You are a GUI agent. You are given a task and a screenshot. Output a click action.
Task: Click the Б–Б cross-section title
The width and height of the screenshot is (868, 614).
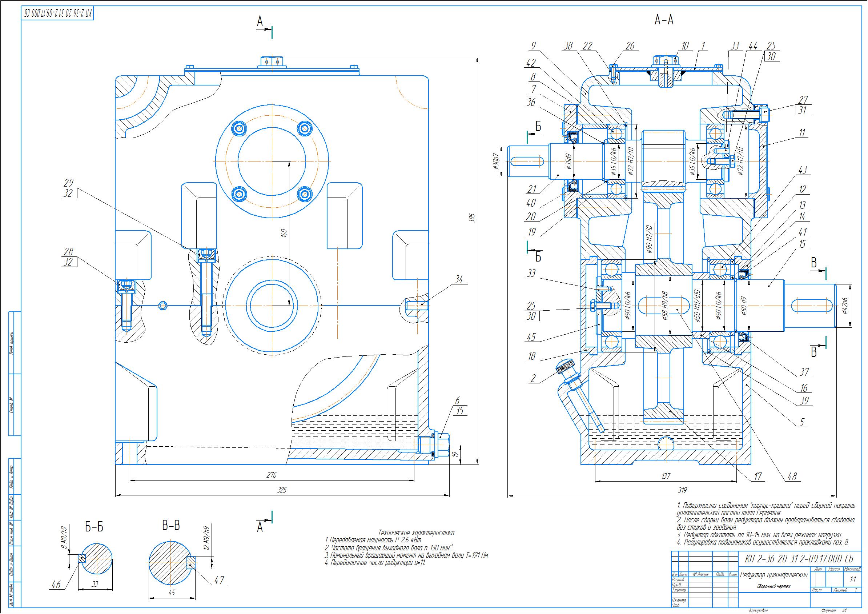[94, 527]
